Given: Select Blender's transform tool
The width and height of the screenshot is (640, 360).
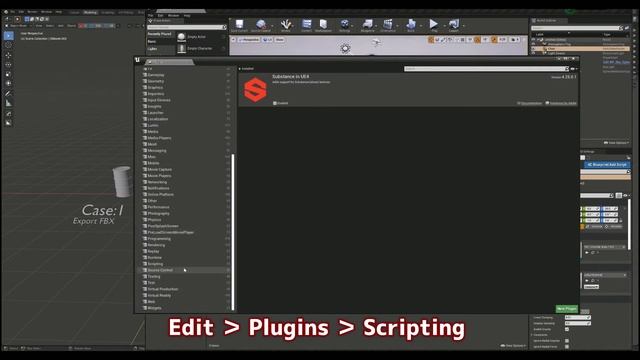Looking at the screenshot, I should (8, 83).
